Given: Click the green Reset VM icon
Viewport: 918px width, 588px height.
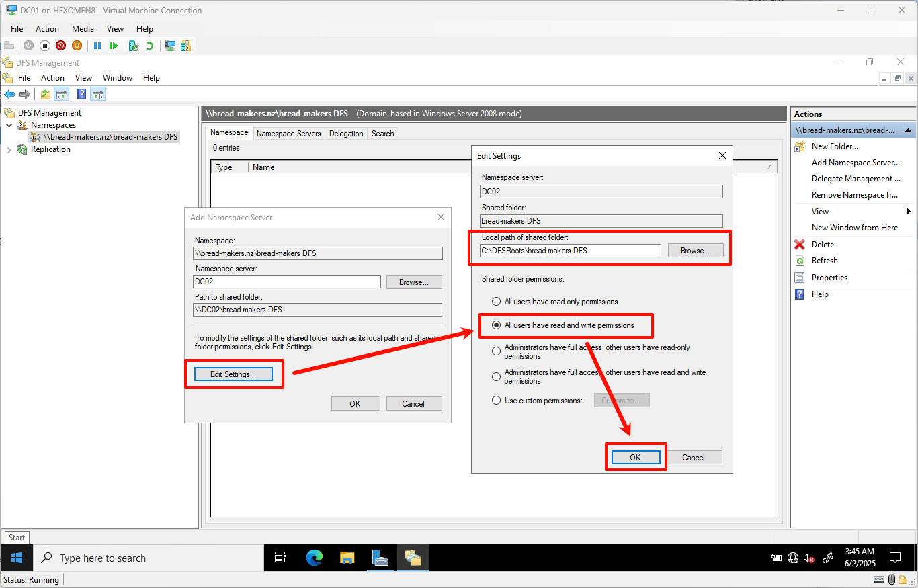Looking at the screenshot, I should [114, 46].
